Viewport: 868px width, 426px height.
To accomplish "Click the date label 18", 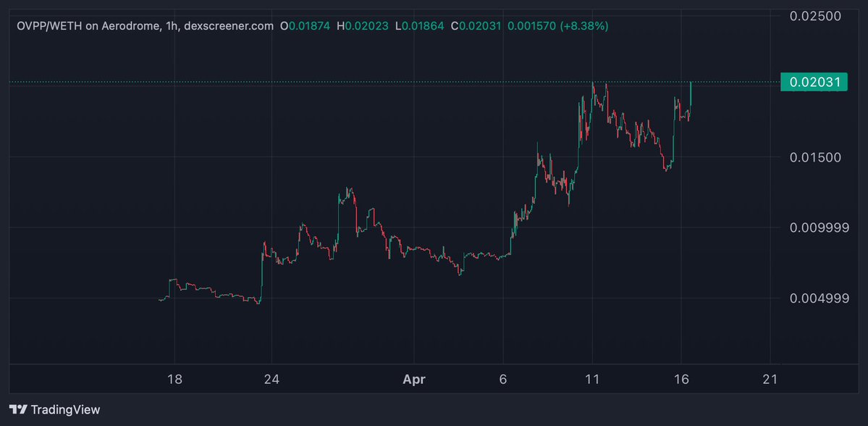I will point(174,380).
